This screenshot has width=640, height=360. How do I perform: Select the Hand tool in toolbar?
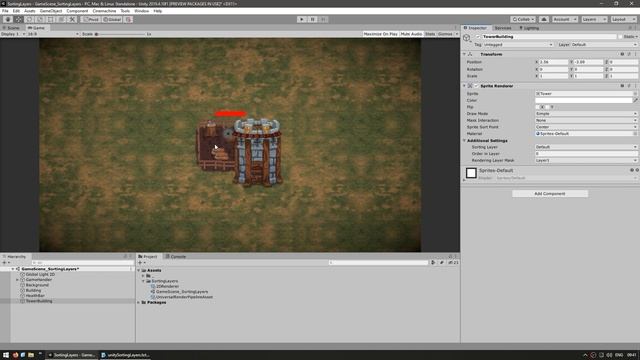(8, 19)
